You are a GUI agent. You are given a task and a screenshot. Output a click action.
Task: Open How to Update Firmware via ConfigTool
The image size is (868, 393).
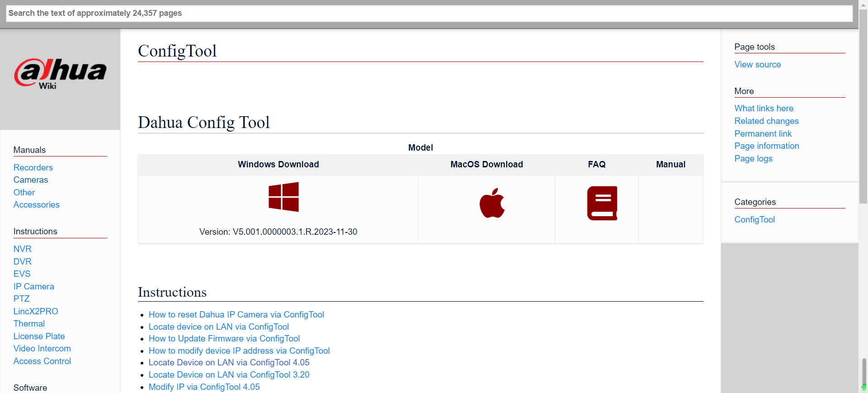[x=224, y=338]
